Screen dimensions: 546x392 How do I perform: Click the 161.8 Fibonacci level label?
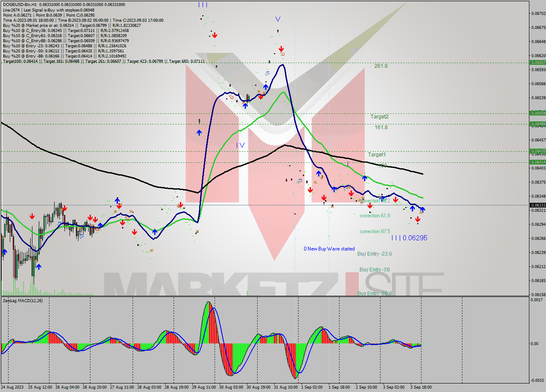(381, 127)
